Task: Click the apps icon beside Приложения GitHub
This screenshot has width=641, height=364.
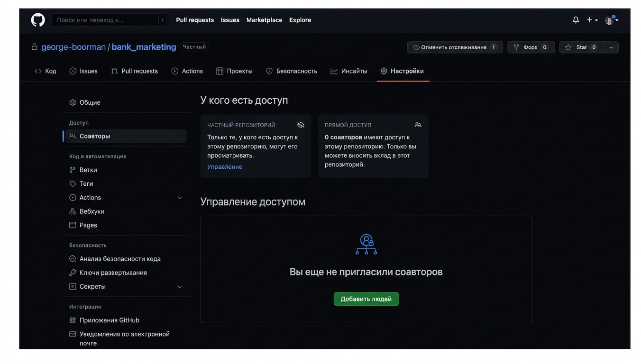Action: point(73,320)
